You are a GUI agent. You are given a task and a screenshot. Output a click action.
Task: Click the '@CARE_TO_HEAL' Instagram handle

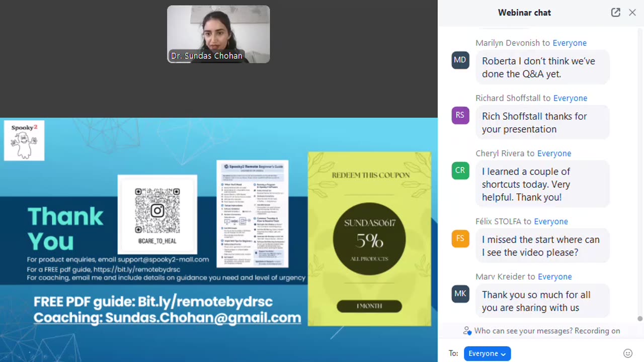[x=157, y=241]
